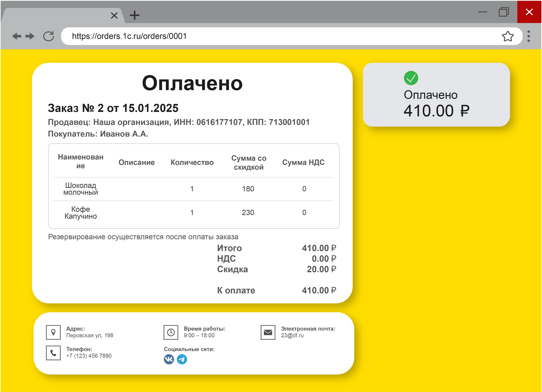Reload the page with the refresh icon
This screenshot has width=542, height=392.
49,36
